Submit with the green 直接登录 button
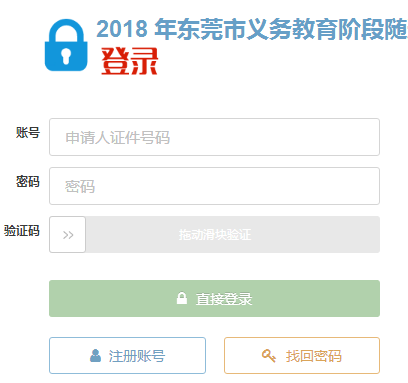Viewport: 408px width, 383px height. pyautogui.click(x=214, y=298)
